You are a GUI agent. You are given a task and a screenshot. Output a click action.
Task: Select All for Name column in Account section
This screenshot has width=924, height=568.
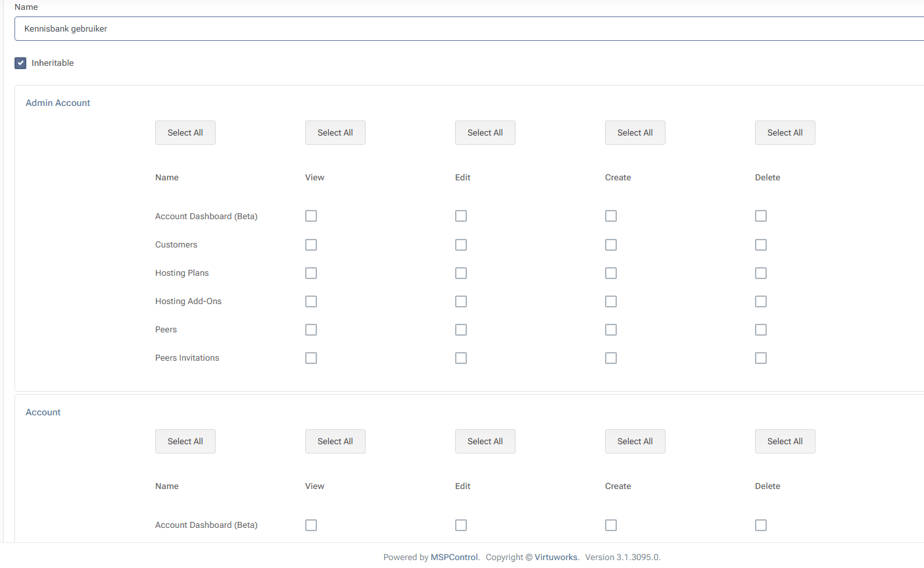185,442
